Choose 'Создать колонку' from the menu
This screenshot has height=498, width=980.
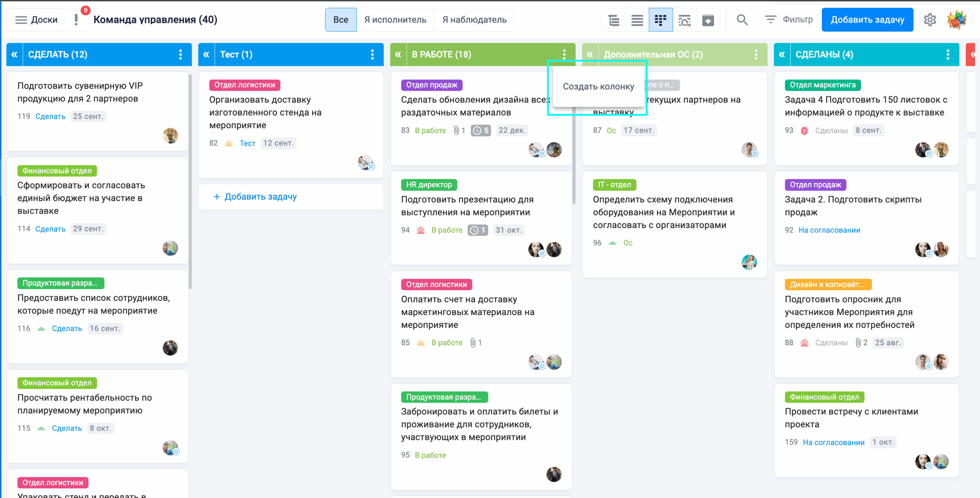tap(598, 87)
